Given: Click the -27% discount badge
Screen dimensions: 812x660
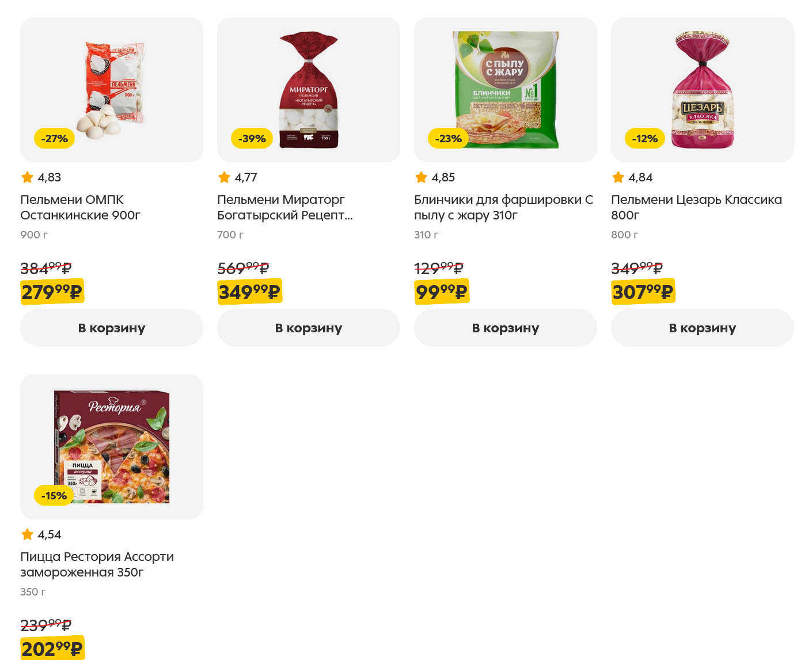Looking at the screenshot, I should pyautogui.click(x=55, y=139).
